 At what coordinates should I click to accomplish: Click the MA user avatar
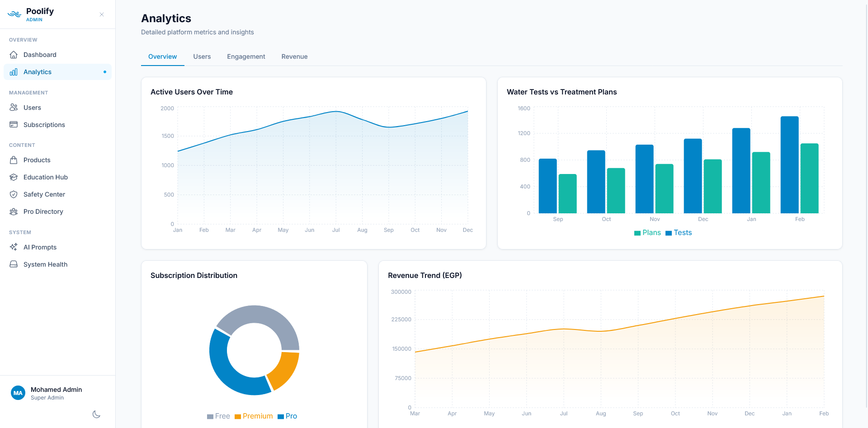click(x=18, y=393)
